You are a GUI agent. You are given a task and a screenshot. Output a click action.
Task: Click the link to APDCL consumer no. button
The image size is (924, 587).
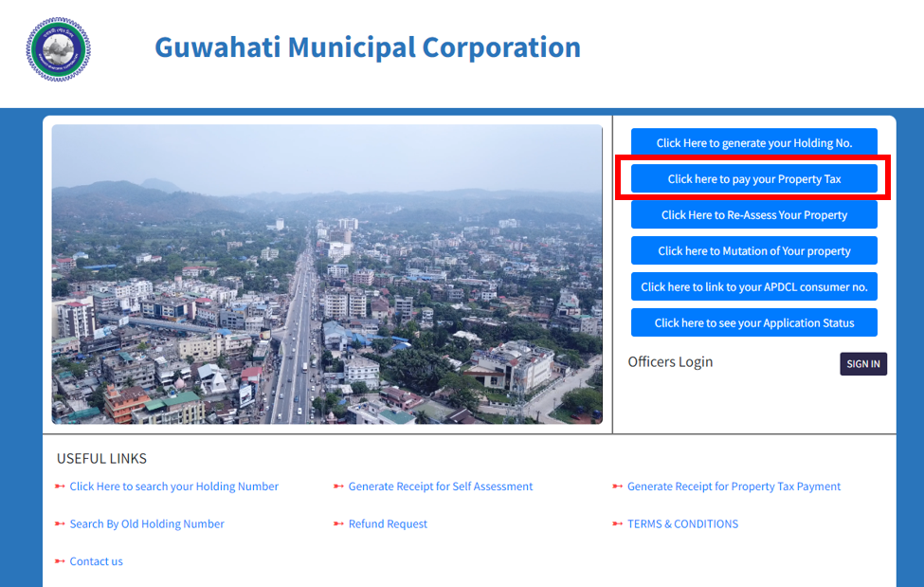(x=753, y=287)
